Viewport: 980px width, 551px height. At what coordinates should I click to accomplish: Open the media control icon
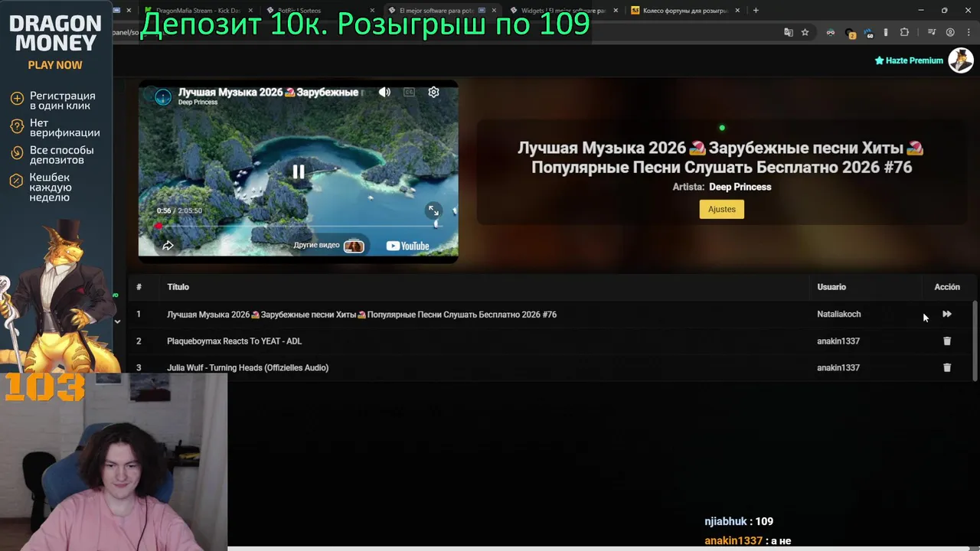(x=932, y=32)
